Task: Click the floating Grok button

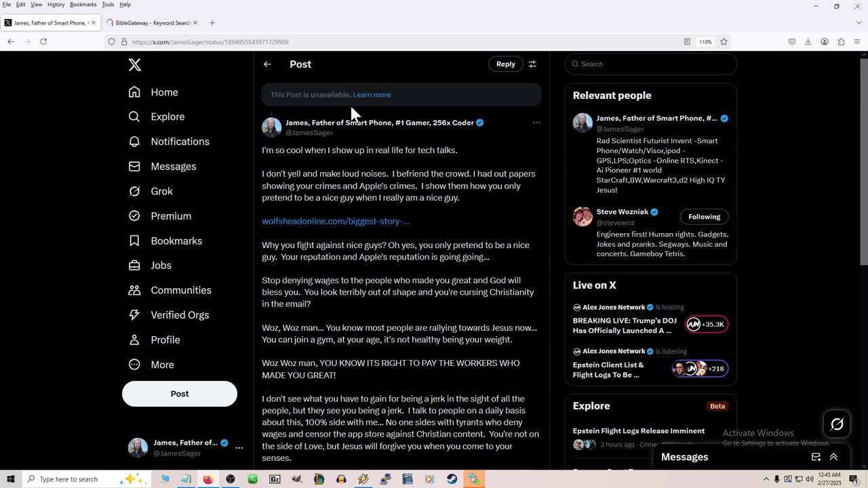Action: tap(837, 424)
